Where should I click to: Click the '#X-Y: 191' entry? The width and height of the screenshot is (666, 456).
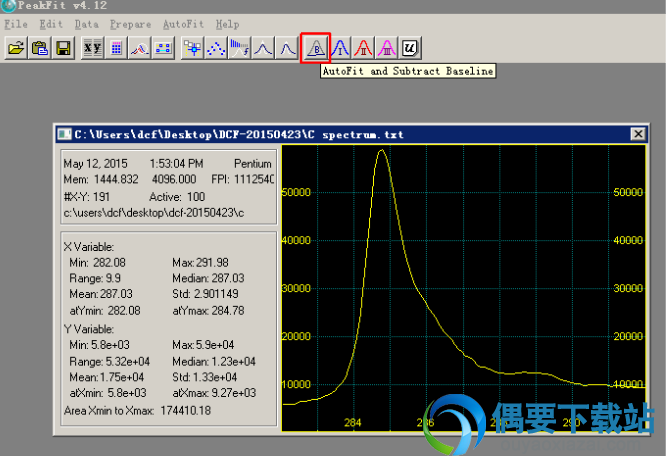[87, 197]
